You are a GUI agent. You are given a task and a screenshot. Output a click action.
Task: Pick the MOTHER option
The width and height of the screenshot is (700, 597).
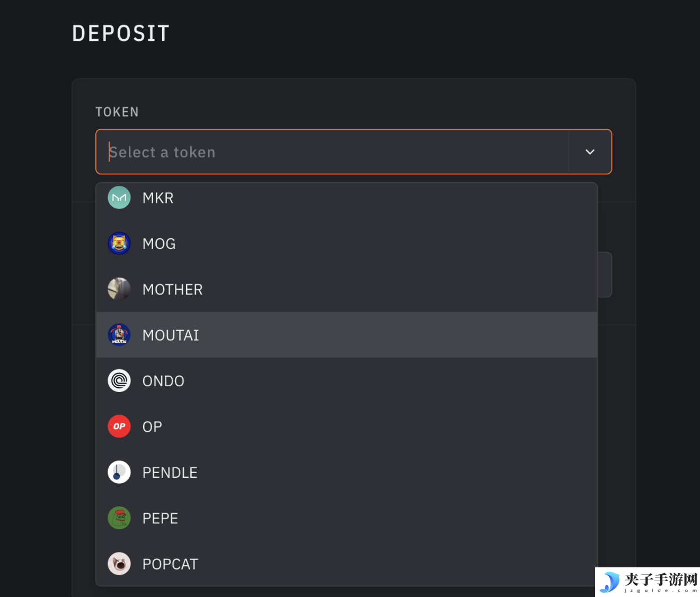click(x=347, y=289)
